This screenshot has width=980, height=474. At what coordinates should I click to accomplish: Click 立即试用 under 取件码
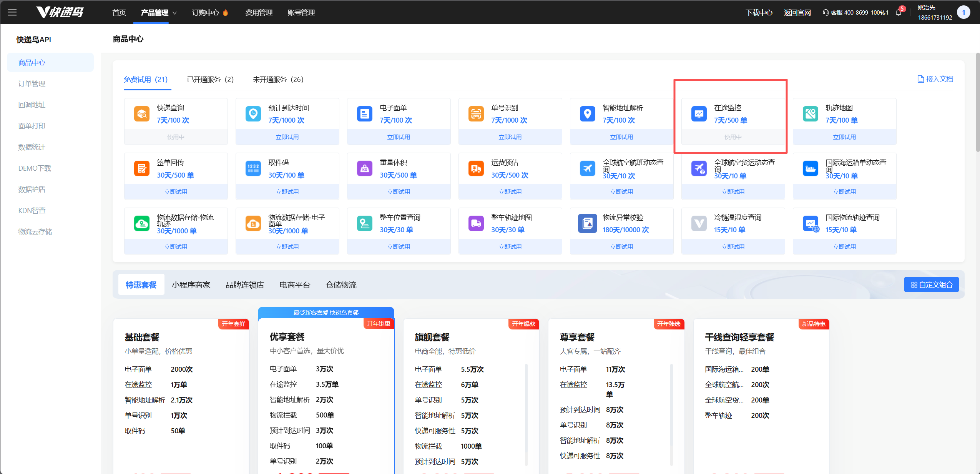287,192
